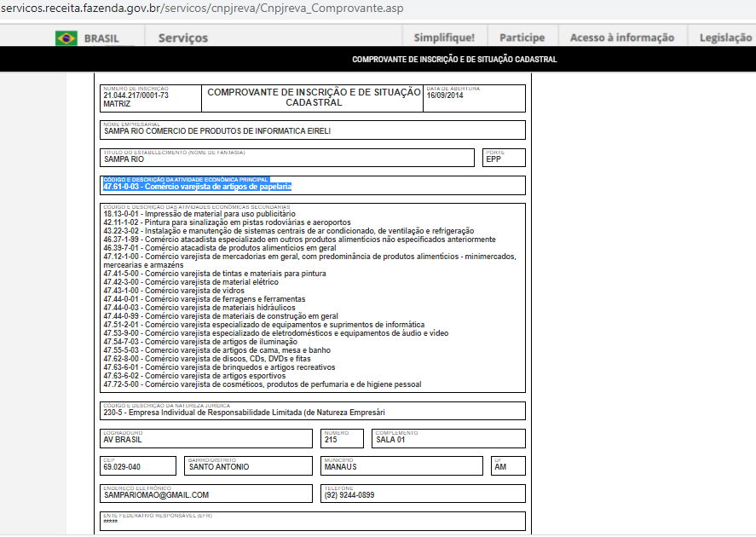
Task: Open the Serviços menu item
Action: pos(183,38)
